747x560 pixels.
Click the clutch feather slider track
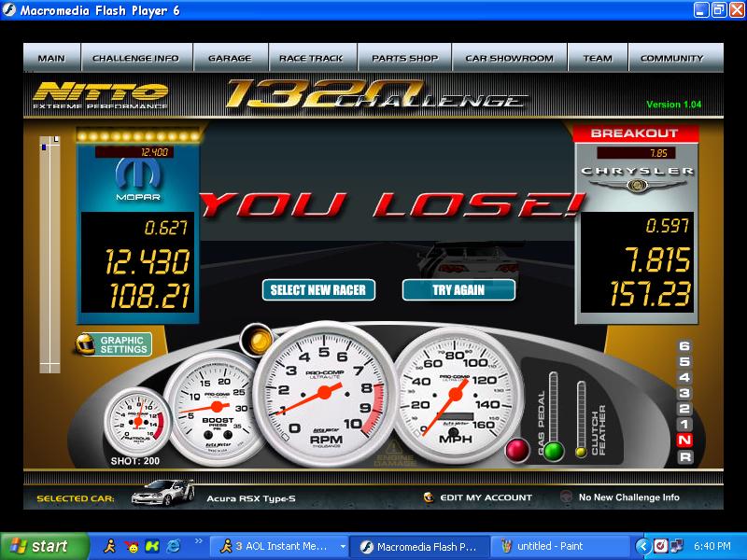pyautogui.click(x=581, y=413)
